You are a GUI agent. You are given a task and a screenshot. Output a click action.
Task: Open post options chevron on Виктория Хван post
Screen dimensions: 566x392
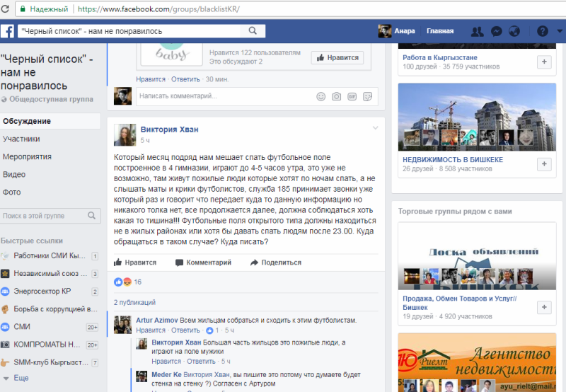tap(375, 128)
